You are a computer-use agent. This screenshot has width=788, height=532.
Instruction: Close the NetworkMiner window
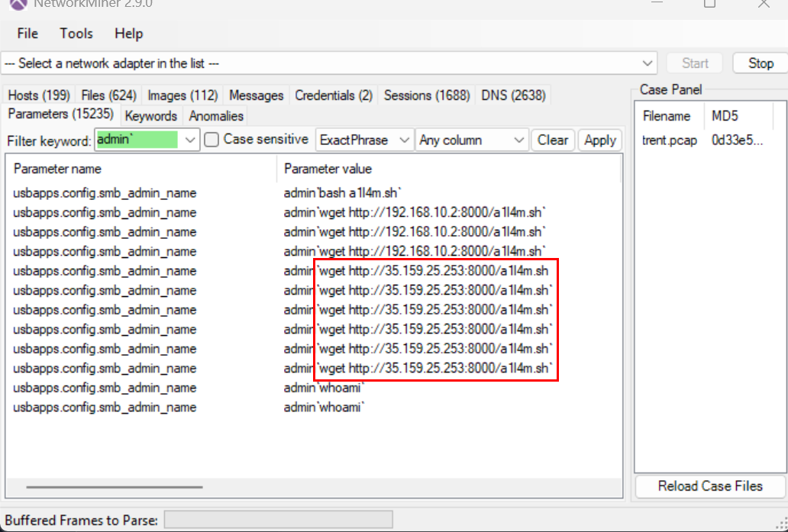tap(764, 4)
